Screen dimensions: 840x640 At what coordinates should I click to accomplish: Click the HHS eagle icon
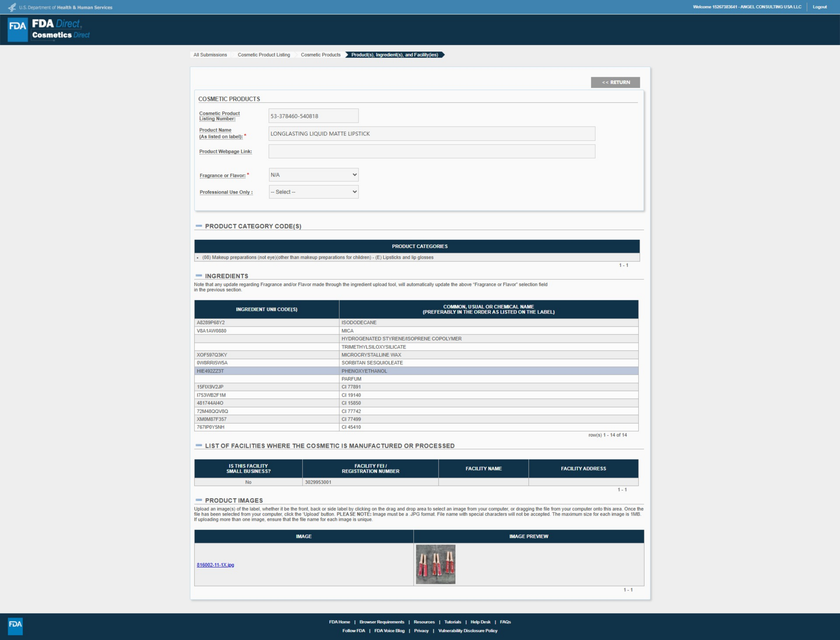pos(12,7)
